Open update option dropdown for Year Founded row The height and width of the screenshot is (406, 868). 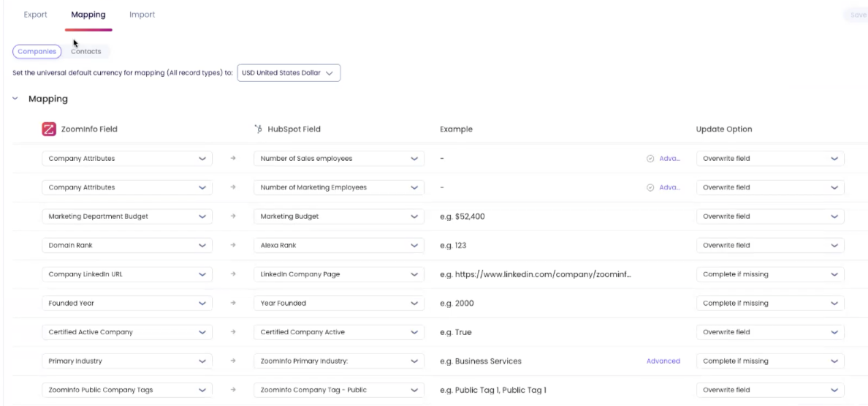tap(770, 303)
